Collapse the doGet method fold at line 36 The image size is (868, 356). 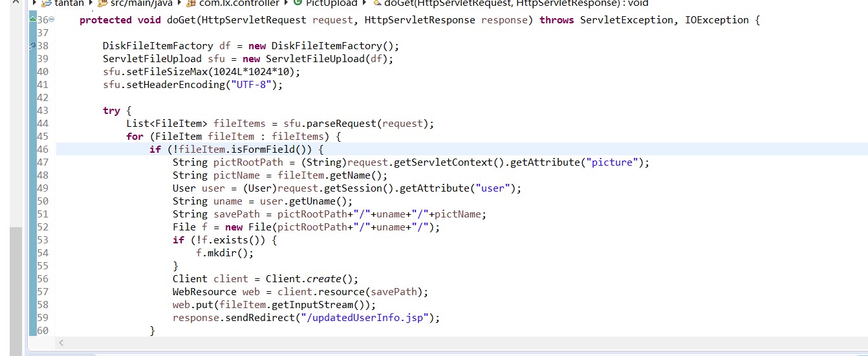pyautogui.click(x=52, y=20)
